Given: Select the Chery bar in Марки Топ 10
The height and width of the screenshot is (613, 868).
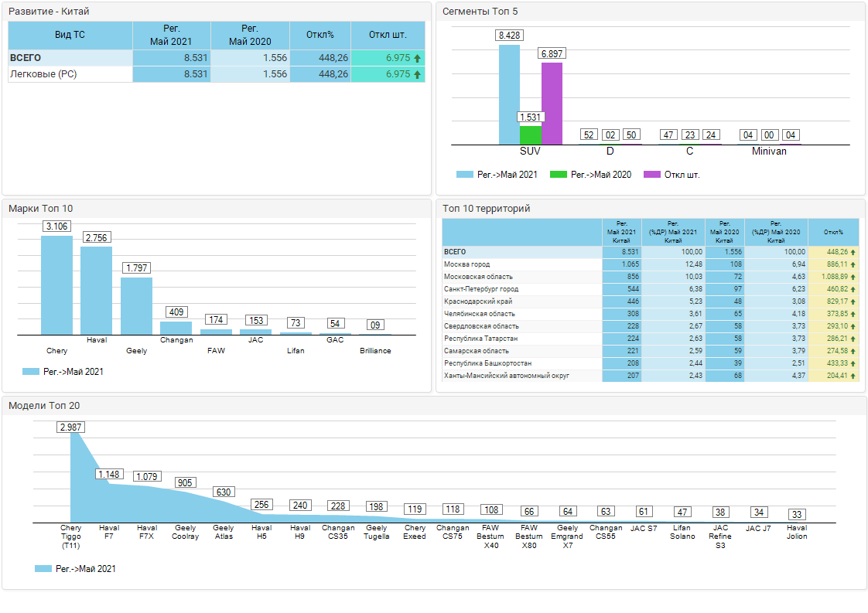Looking at the screenshot, I should coord(57,285).
